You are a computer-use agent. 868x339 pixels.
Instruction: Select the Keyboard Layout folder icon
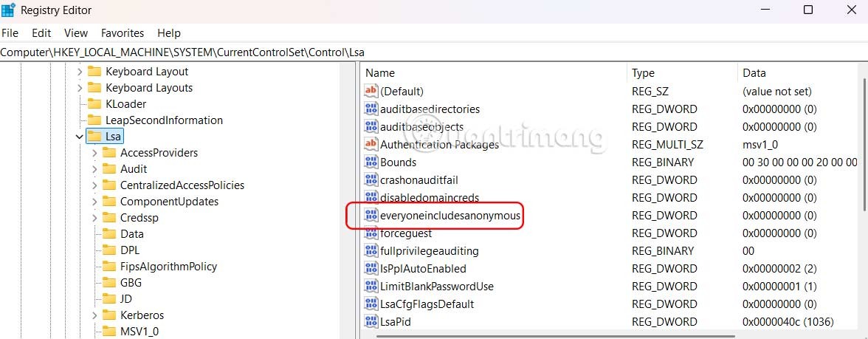(x=94, y=72)
